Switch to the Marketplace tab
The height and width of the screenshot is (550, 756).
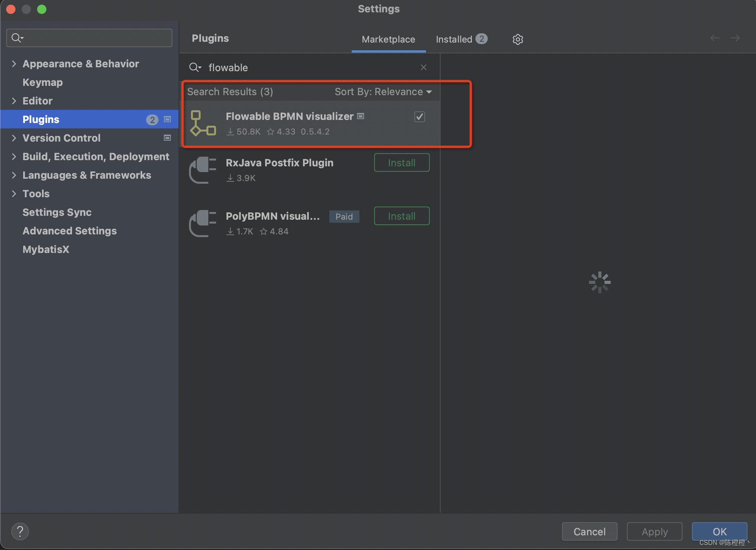(388, 39)
